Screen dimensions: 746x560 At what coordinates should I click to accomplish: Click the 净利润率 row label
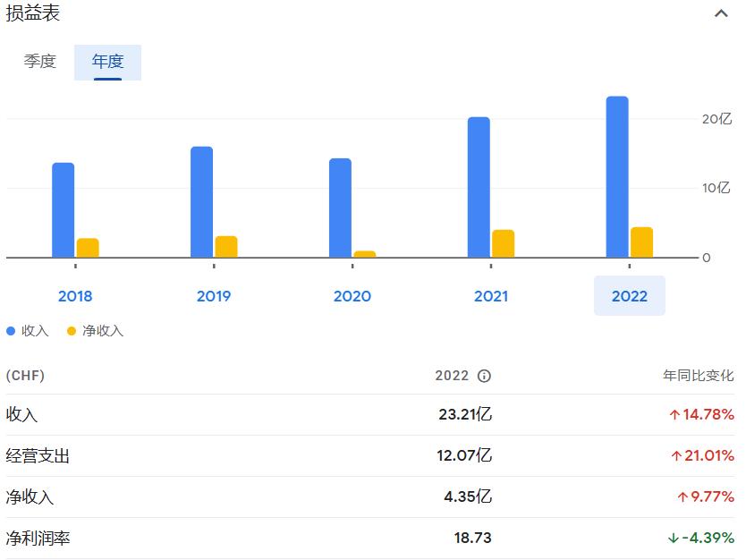tap(38, 539)
